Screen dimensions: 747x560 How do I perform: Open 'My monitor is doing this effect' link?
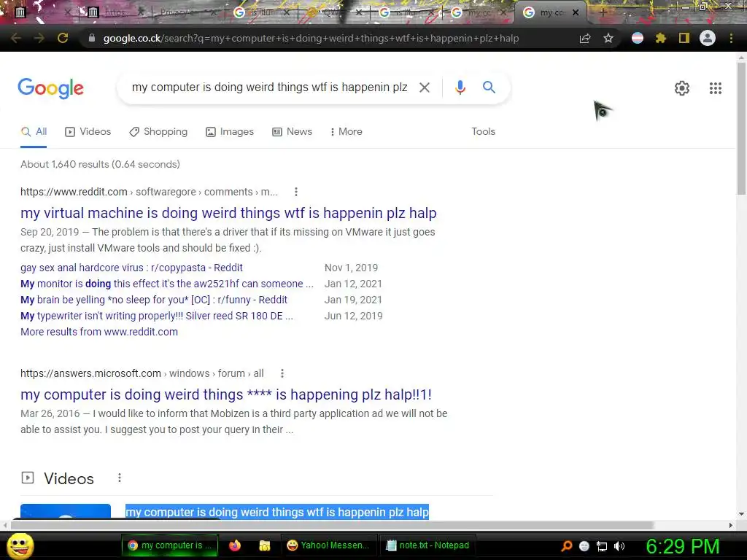pyautogui.click(x=167, y=284)
